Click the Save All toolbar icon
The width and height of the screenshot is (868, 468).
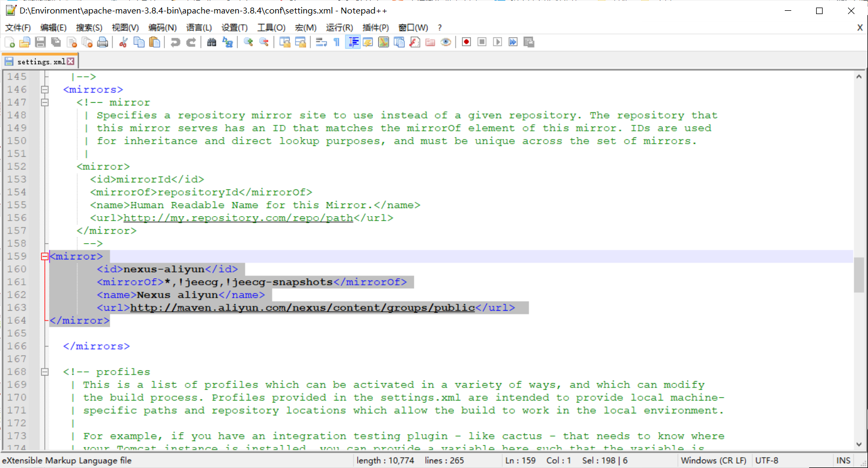[x=56, y=42]
